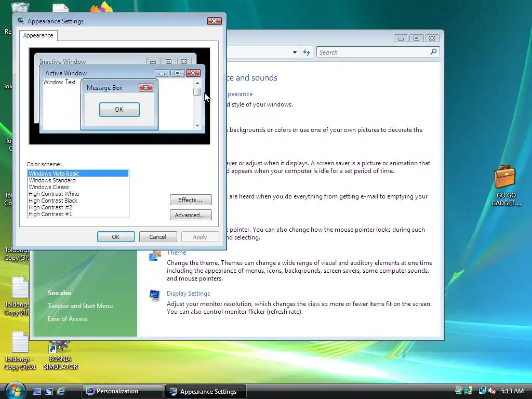Screen dimensions: 532x399
Task: Click preview scrollbar up arrow
Action: (x=197, y=83)
